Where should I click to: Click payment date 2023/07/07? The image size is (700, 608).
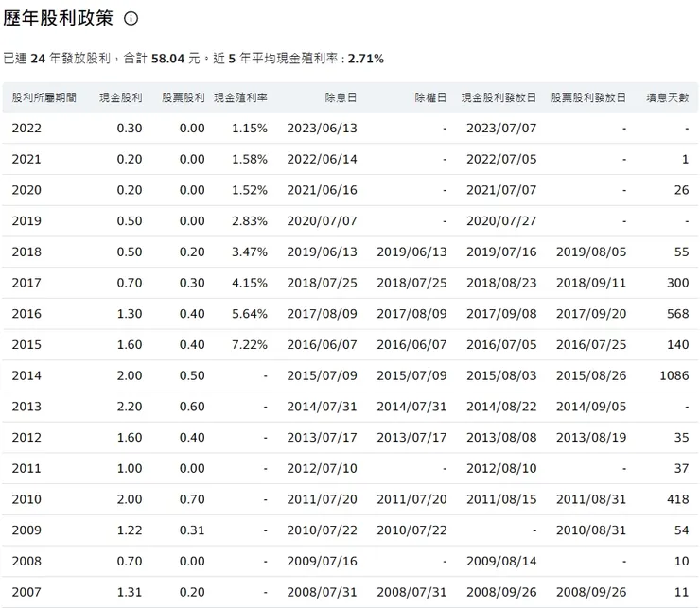[501, 129]
